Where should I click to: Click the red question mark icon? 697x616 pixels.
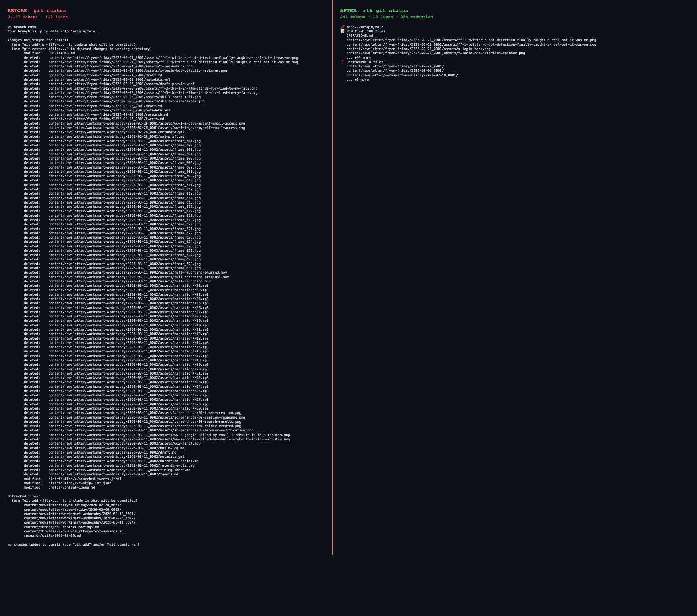click(x=343, y=62)
